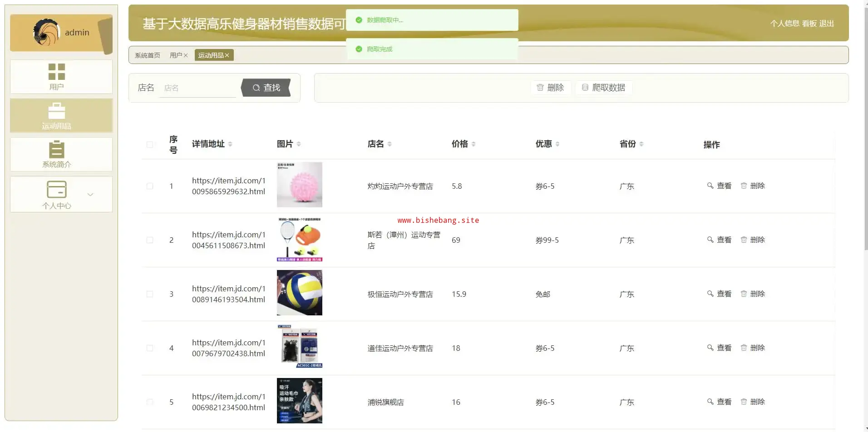This screenshot has height=432, width=868.
Task: Click the 删除 trash icon for row 3
Action: (x=744, y=294)
